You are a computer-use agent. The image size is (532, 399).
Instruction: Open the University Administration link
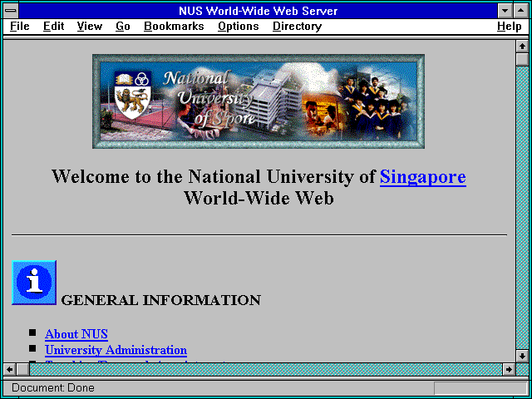pos(116,350)
